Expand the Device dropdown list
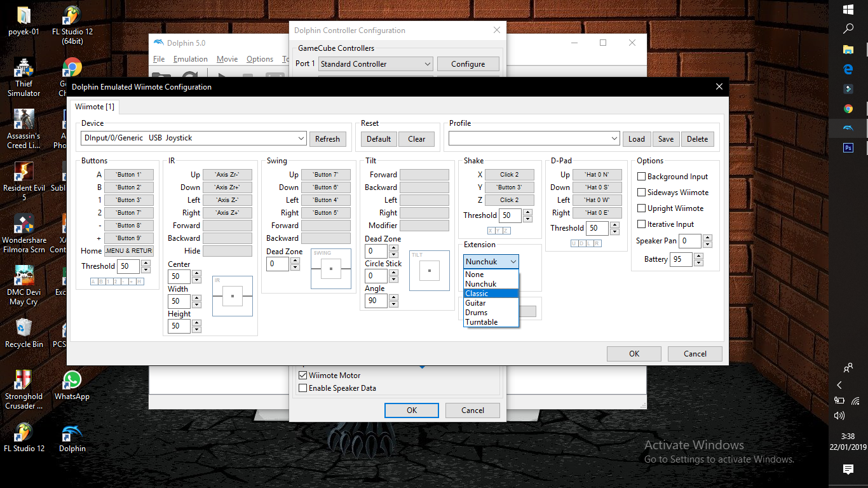Screen dimensions: 868x488 tap(301, 139)
